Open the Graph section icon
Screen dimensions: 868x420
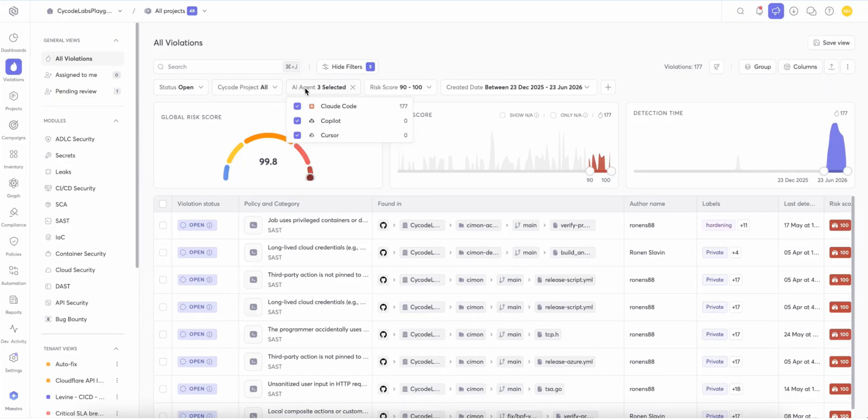click(14, 188)
